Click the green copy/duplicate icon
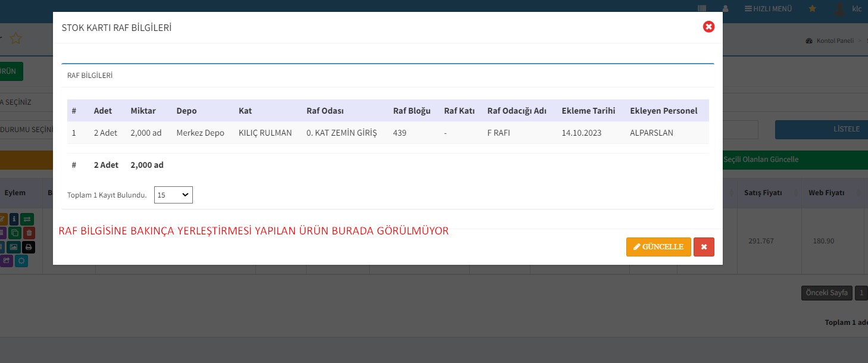 pyautogui.click(x=14, y=233)
